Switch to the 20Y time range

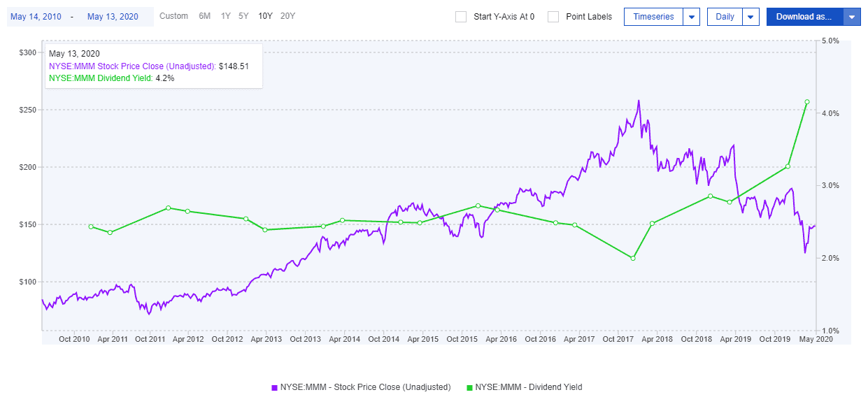point(287,16)
